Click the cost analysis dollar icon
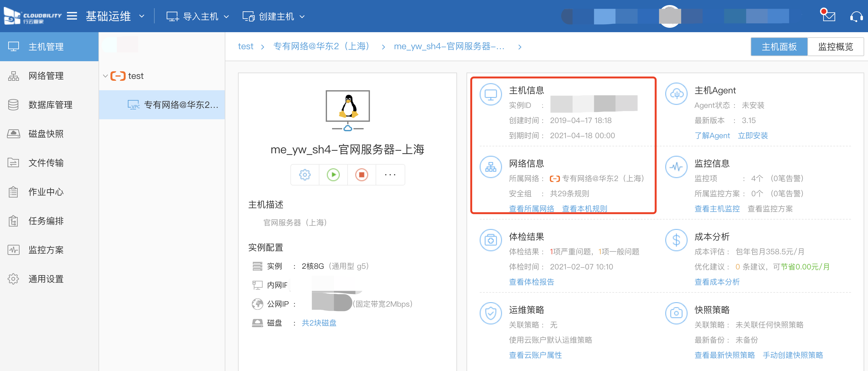Image resolution: width=868 pixels, height=371 pixels. pyautogui.click(x=676, y=240)
